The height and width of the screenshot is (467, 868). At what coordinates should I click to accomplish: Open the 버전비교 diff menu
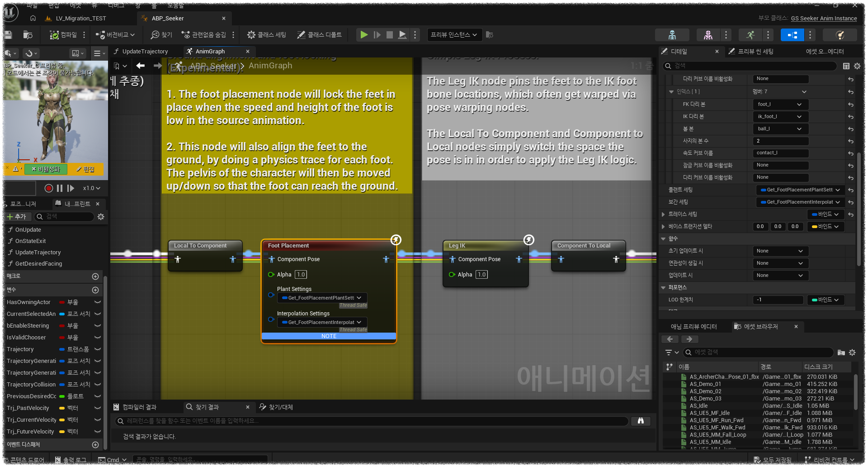coord(115,35)
